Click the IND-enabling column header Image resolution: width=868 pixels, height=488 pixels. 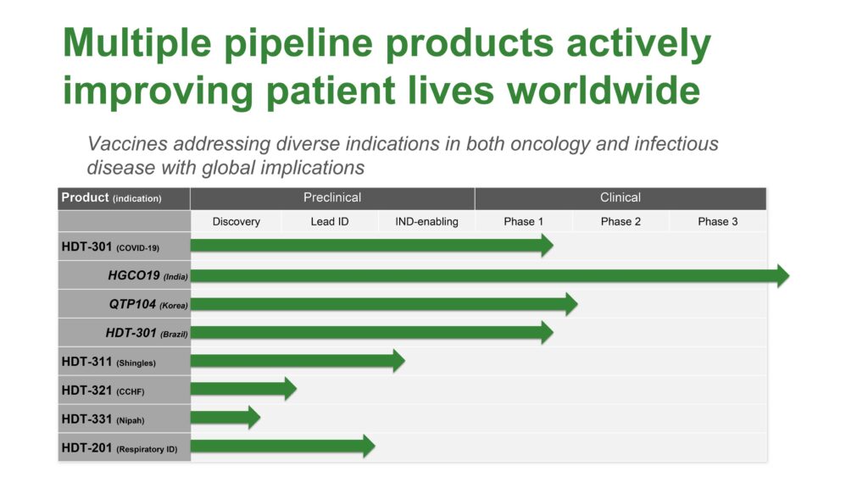(426, 221)
